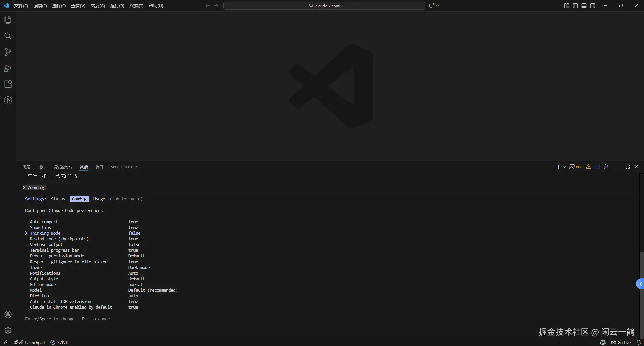644x346 pixels.
Task: Open the Search view in the activity bar
Action: 8,36
